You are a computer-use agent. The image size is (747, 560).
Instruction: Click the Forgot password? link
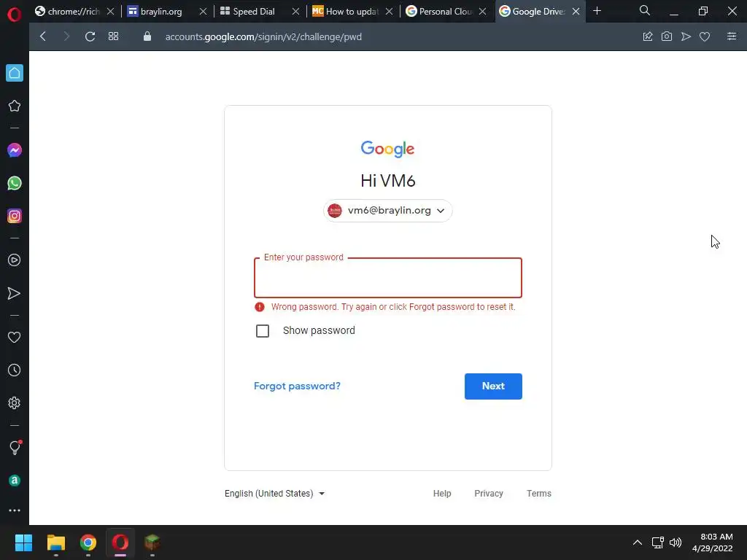click(x=297, y=386)
